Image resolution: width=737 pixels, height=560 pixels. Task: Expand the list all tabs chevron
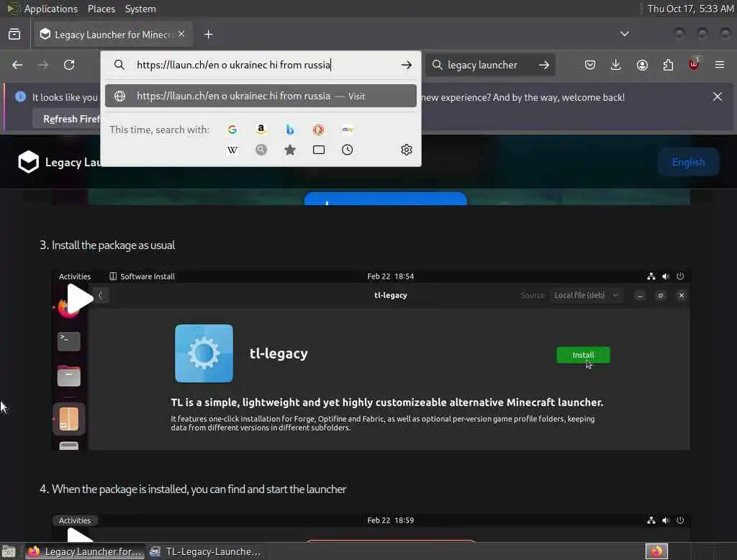click(625, 34)
